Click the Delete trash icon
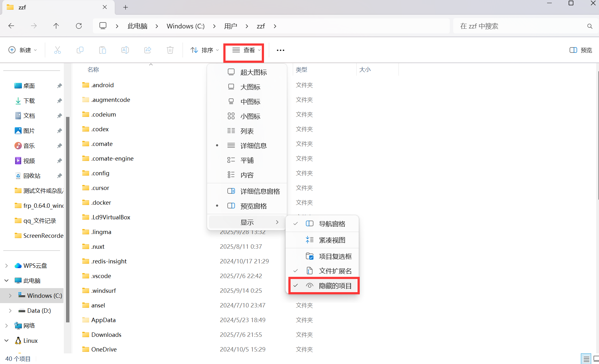 [x=170, y=50]
